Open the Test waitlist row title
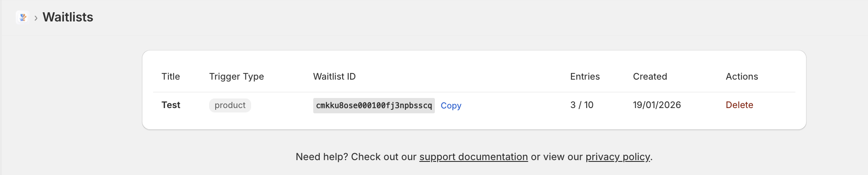This screenshot has height=175, width=868. (x=171, y=105)
